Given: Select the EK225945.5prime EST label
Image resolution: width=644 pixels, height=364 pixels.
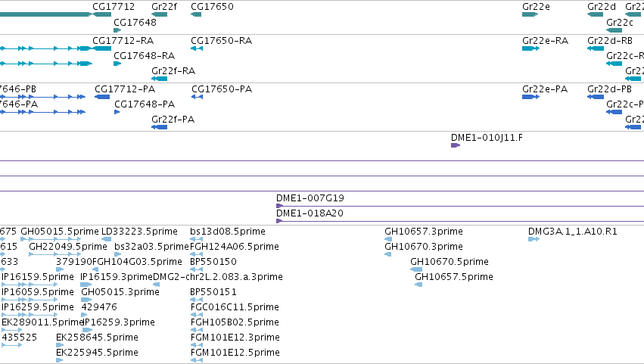Looking at the screenshot, I should pyautogui.click(x=97, y=353).
